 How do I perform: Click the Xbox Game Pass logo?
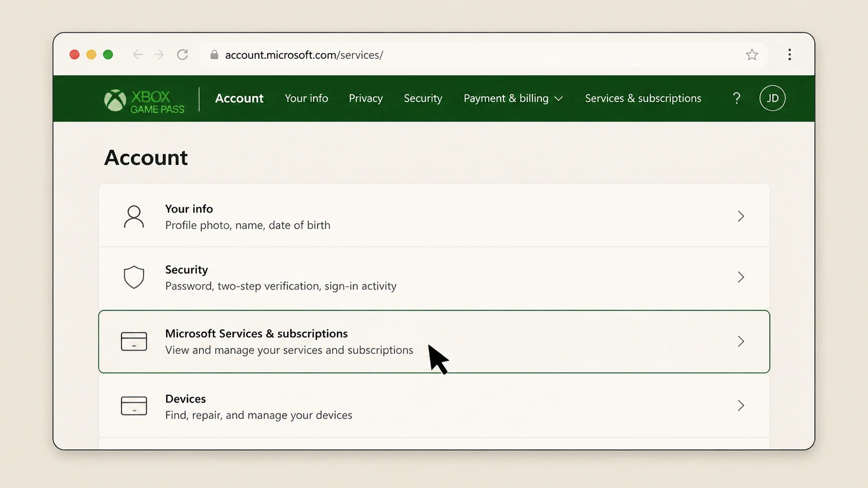point(144,101)
